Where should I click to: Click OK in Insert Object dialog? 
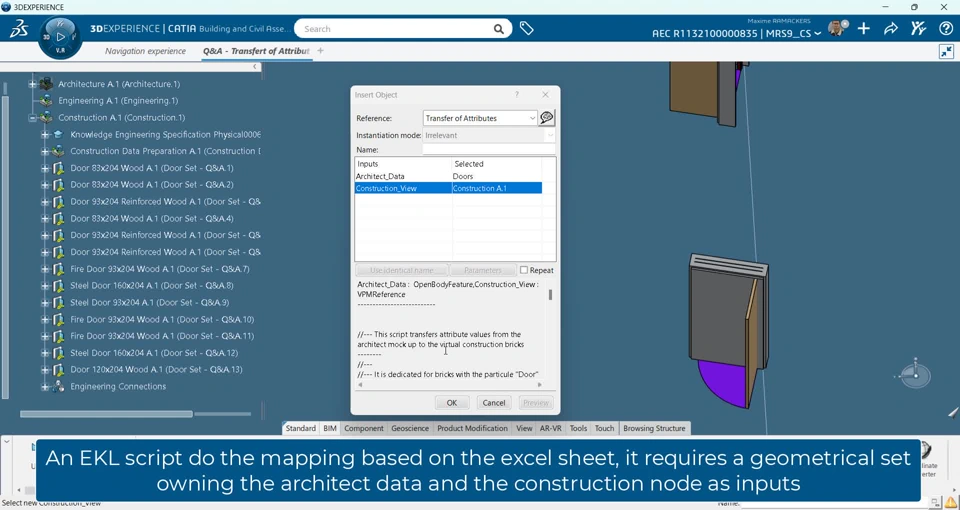pyautogui.click(x=452, y=403)
